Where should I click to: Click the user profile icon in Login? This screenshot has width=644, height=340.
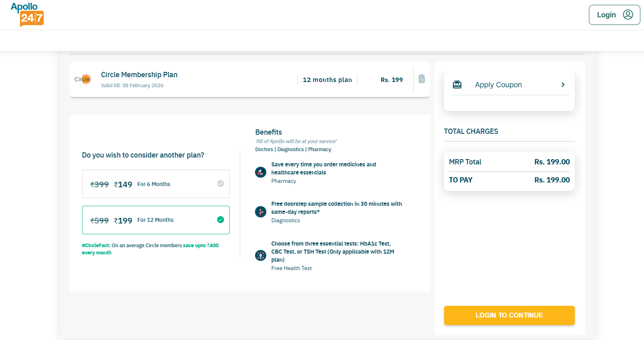628,14
